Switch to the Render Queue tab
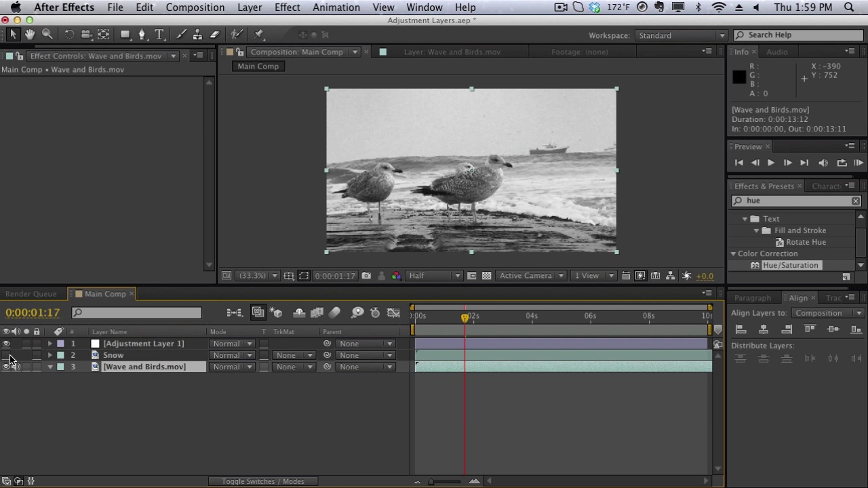868x488 pixels. coord(31,294)
